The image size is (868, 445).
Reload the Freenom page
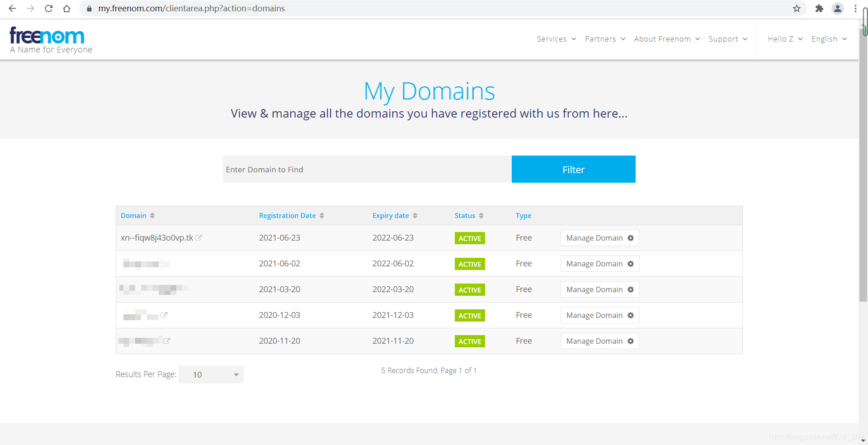48,9
